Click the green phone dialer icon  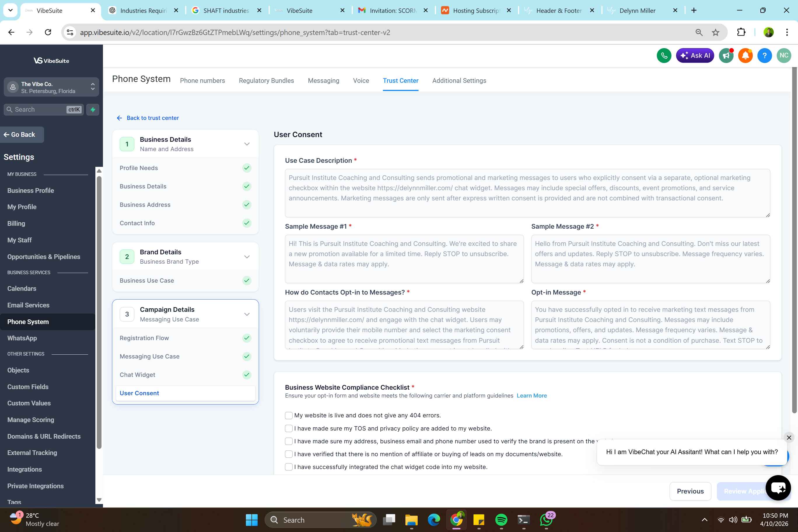(x=664, y=56)
